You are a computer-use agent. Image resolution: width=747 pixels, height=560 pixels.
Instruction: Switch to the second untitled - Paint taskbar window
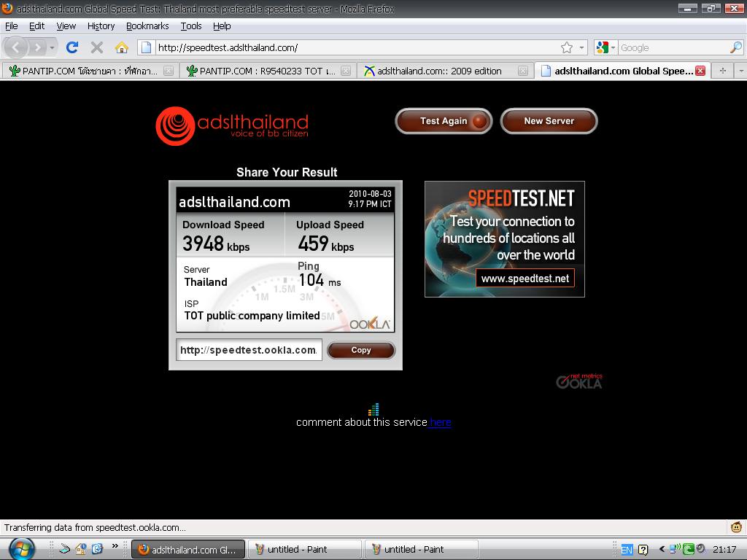point(421,549)
